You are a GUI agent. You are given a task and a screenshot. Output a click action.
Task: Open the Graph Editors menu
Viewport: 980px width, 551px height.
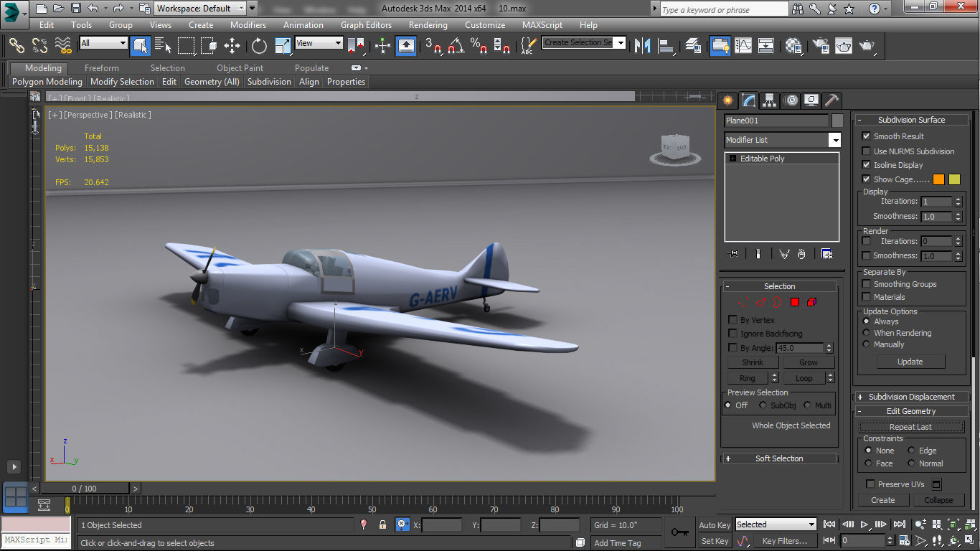366,24
